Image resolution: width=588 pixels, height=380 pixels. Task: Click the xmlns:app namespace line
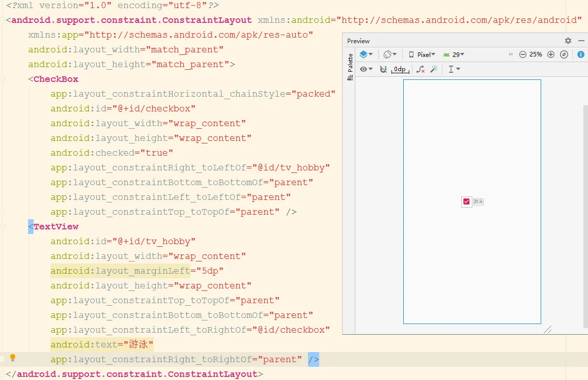[171, 35]
